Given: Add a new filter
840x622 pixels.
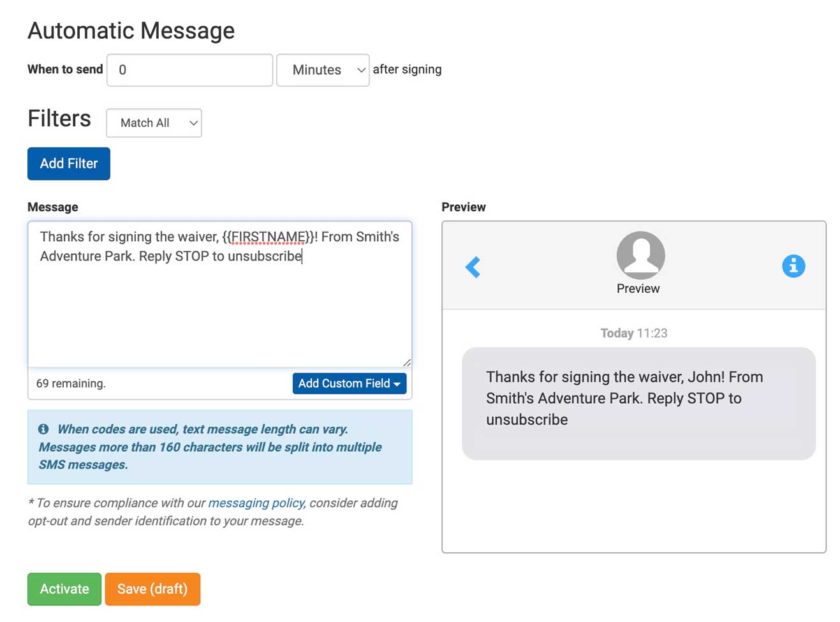Looking at the screenshot, I should coord(68,163).
